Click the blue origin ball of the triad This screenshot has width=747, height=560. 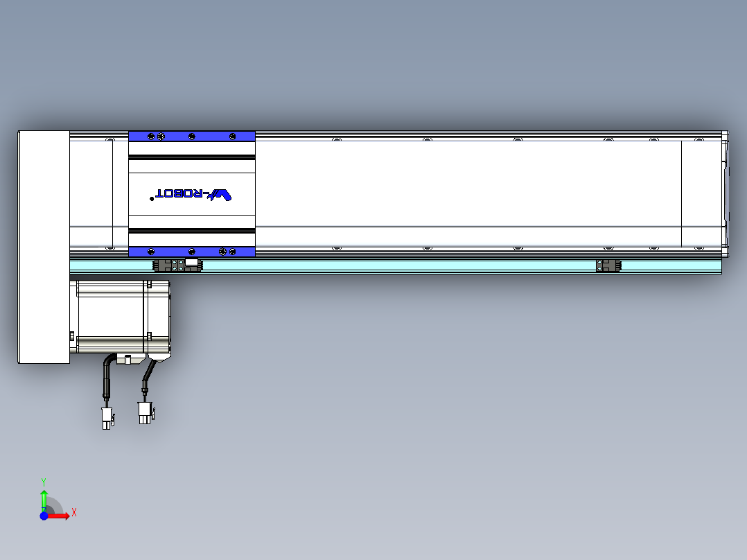44,516
